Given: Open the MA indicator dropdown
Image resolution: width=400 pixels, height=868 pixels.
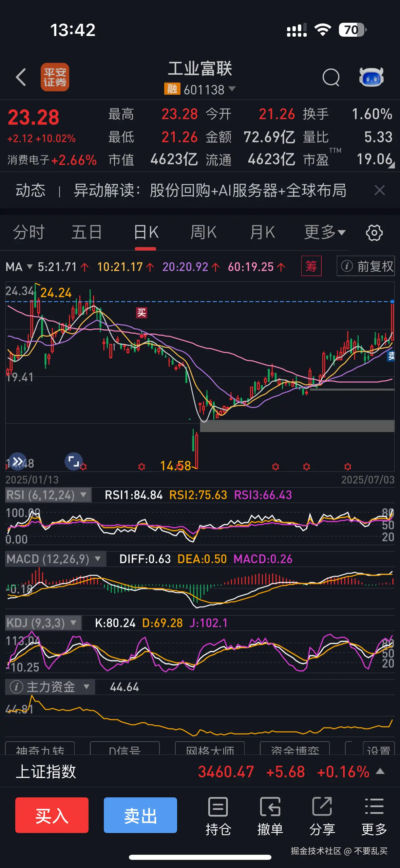Looking at the screenshot, I should pos(19,267).
